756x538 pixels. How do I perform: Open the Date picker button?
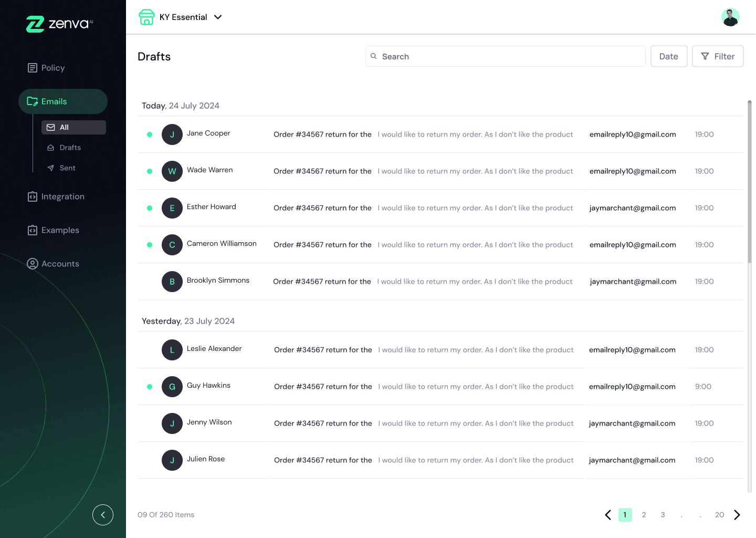click(669, 56)
